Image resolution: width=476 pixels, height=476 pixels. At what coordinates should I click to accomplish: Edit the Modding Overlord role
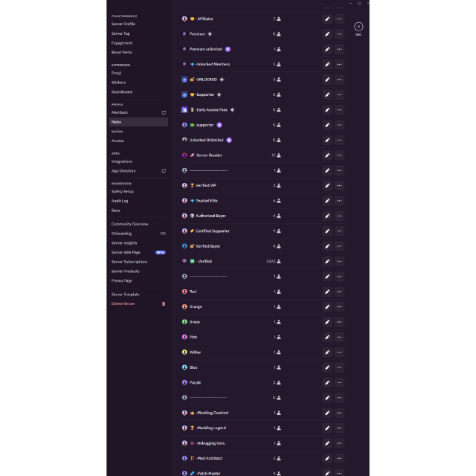coord(327,413)
